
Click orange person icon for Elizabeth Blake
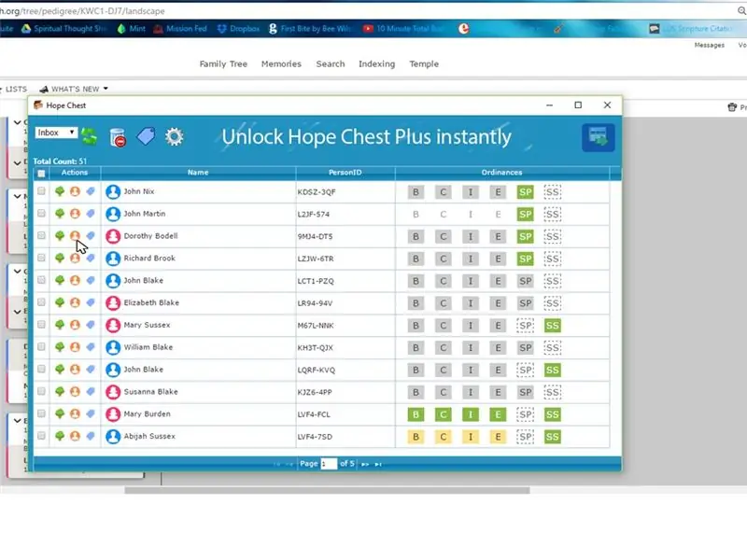point(75,302)
